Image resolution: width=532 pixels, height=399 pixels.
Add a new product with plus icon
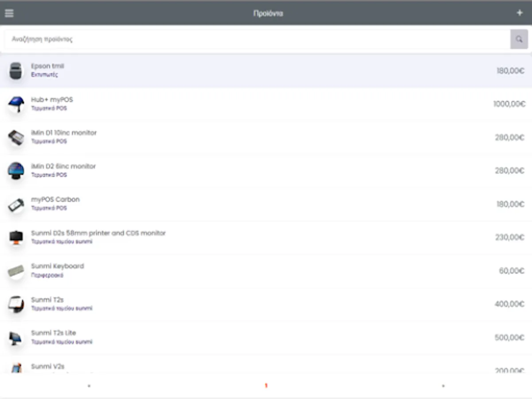[520, 13]
